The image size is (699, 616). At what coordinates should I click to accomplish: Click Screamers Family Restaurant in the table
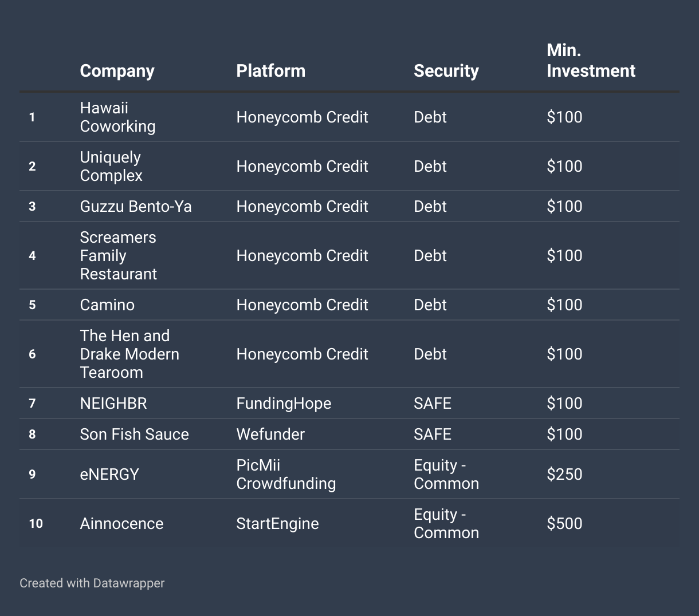118,256
